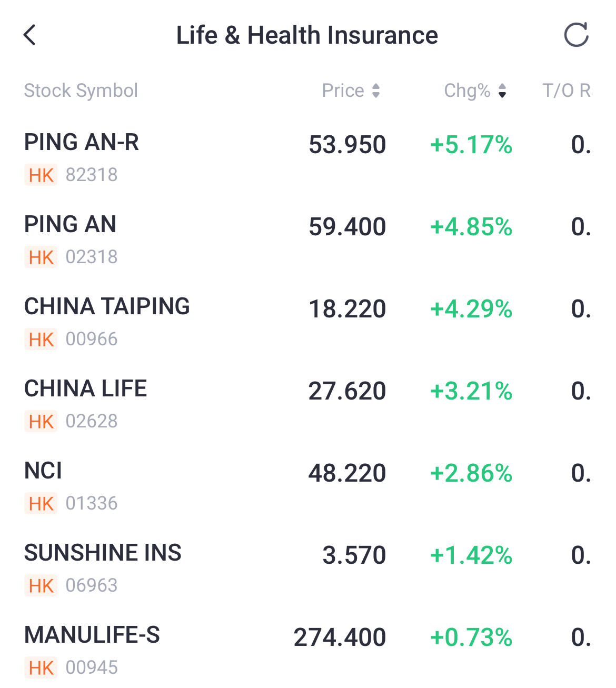This screenshot has height=688, width=616.
Task: Open the PING AN-R stock row
Action: [x=82, y=143]
